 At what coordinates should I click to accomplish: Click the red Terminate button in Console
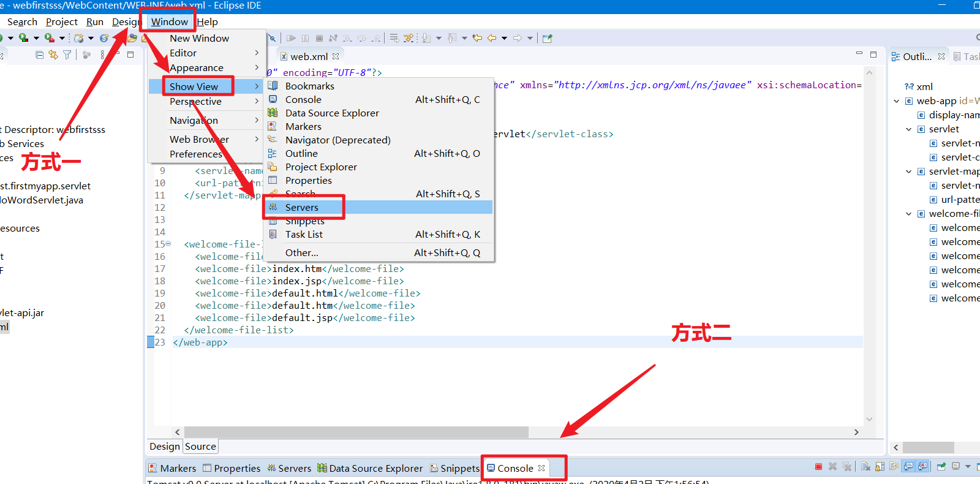(818, 467)
